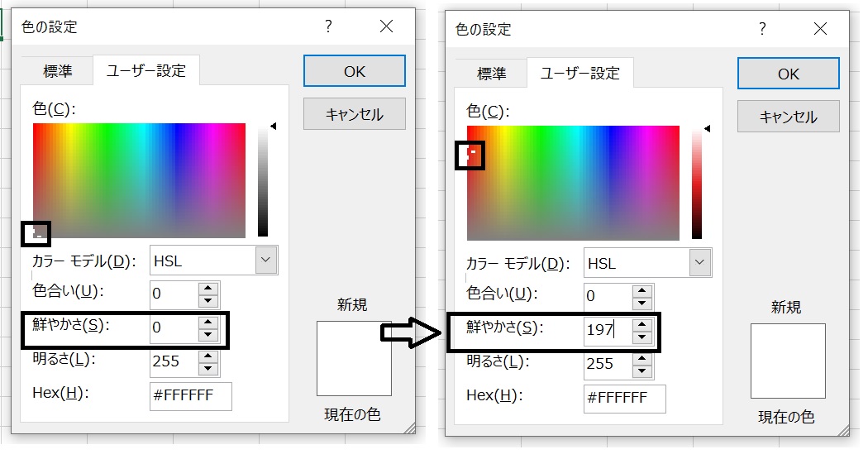Close the left 色の設定 dialog
The height and width of the screenshot is (459, 868).
(386, 26)
